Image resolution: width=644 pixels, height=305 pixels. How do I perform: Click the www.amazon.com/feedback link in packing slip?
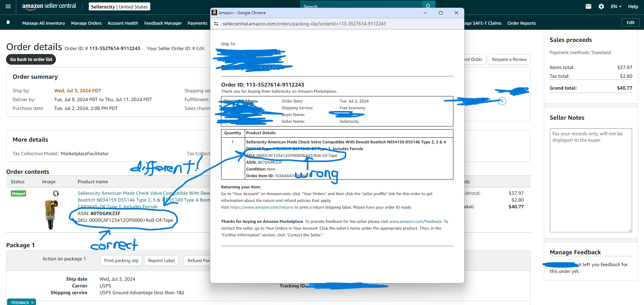(415, 221)
